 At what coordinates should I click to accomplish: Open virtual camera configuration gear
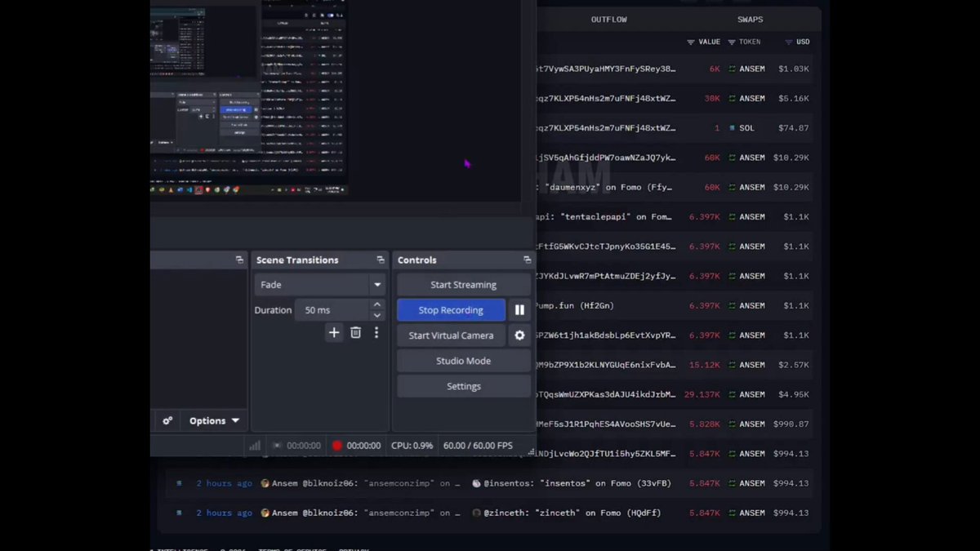coord(519,335)
